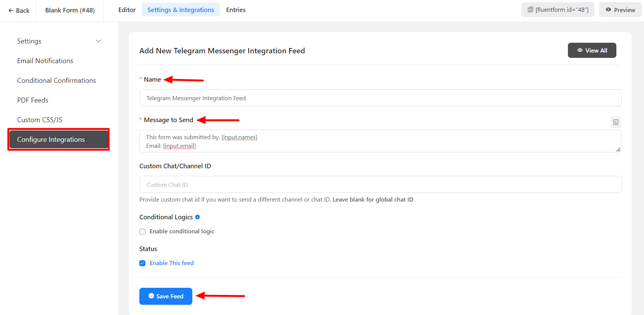
Task: Open PDF Feeds section
Action: pyautogui.click(x=33, y=100)
